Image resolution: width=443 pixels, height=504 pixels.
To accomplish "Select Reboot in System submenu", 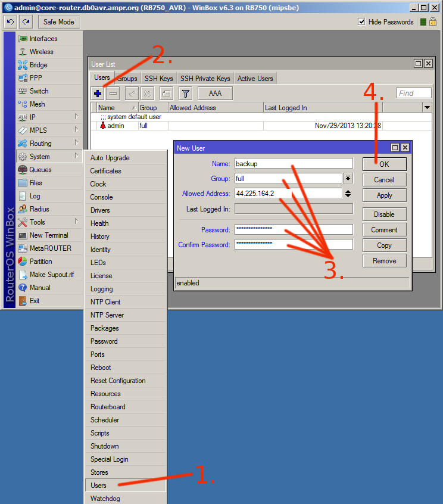I will click(126, 368).
